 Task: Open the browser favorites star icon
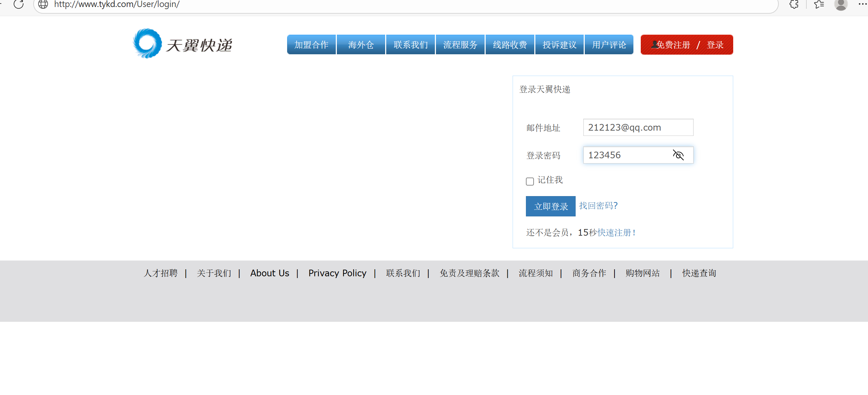point(819,4)
